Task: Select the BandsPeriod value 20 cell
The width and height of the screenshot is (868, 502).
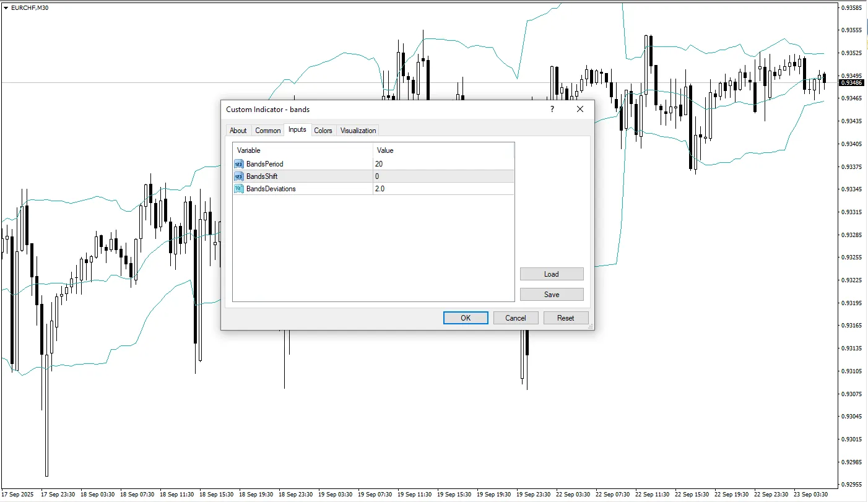Action: 443,164
